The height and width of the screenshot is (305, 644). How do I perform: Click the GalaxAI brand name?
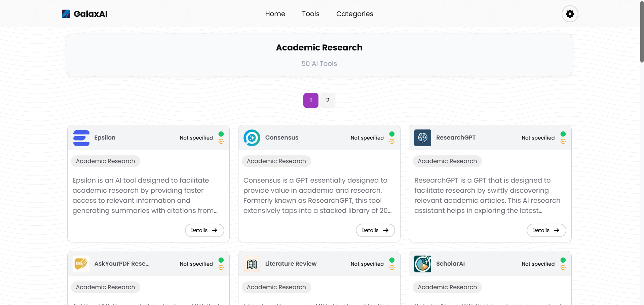90,14
